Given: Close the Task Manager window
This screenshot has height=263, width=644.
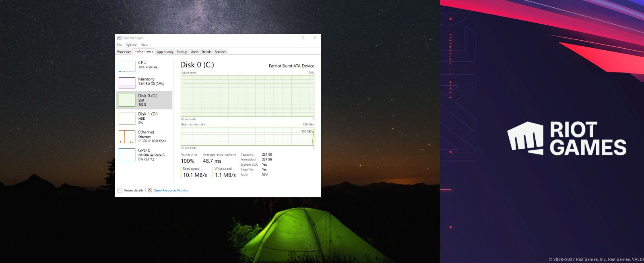Looking at the screenshot, I should (x=315, y=38).
